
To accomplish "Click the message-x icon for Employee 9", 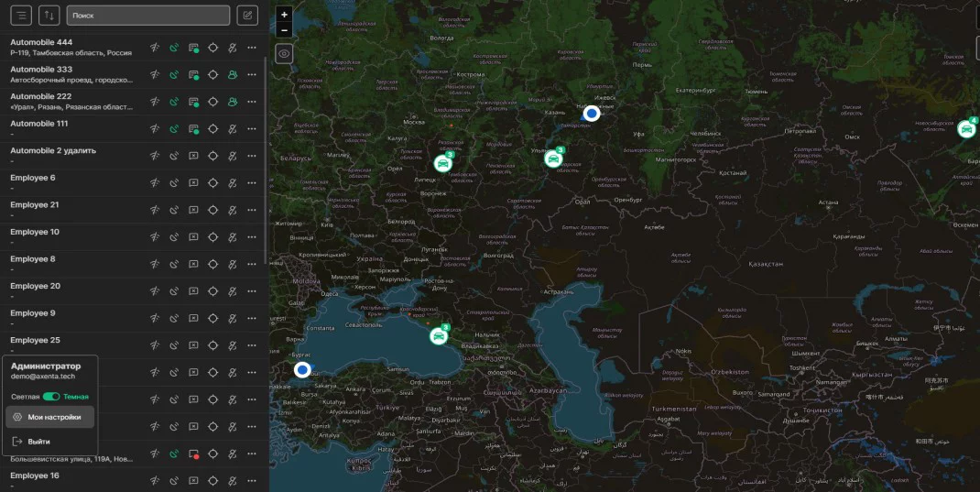I will tap(194, 318).
